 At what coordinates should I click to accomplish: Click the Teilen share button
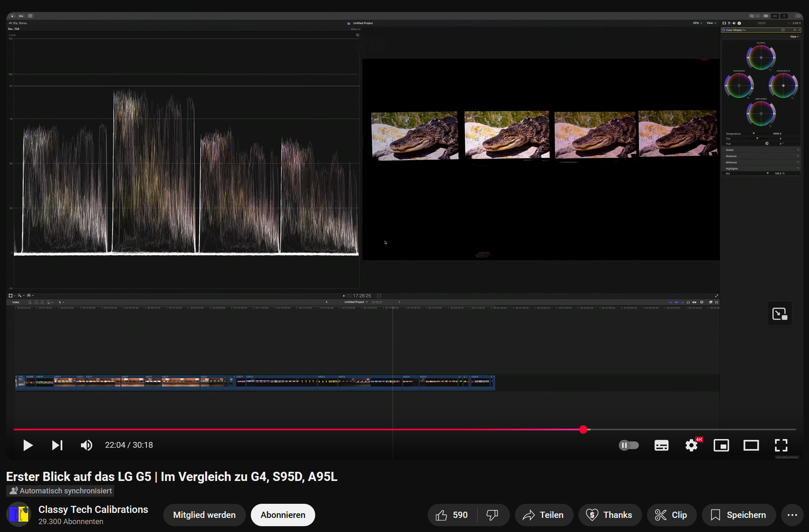[544, 515]
